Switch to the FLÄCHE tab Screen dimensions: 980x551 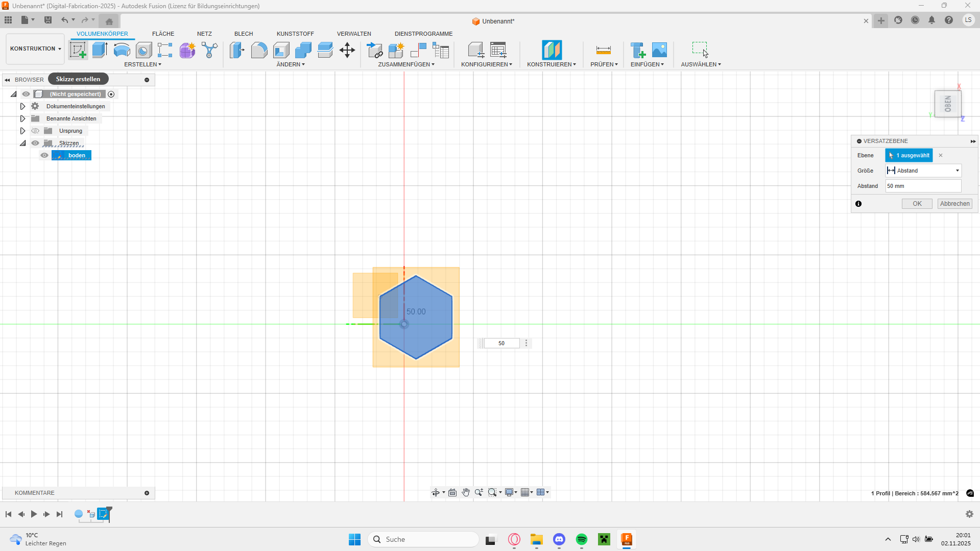pyautogui.click(x=163, y=34)
